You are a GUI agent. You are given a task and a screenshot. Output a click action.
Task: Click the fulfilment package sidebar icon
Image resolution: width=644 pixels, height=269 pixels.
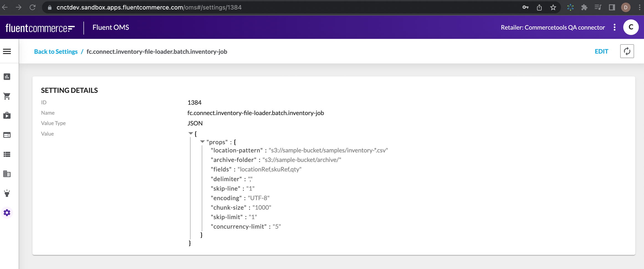[x=7, y=115]
